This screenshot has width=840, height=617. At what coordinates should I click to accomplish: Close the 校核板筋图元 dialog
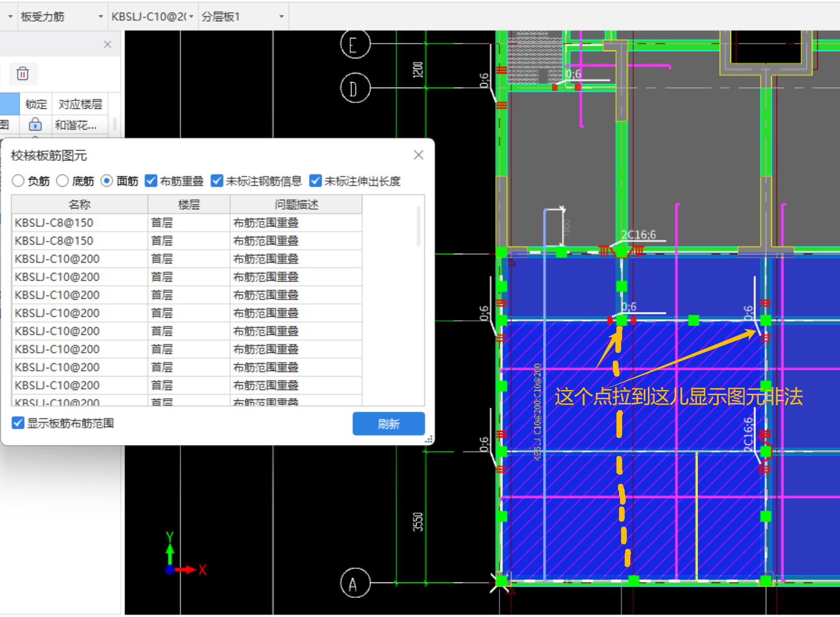(x=419, y=155)
